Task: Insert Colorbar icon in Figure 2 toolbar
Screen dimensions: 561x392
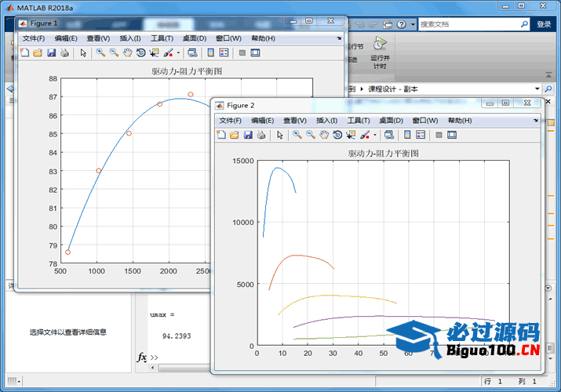Action: 407,135
